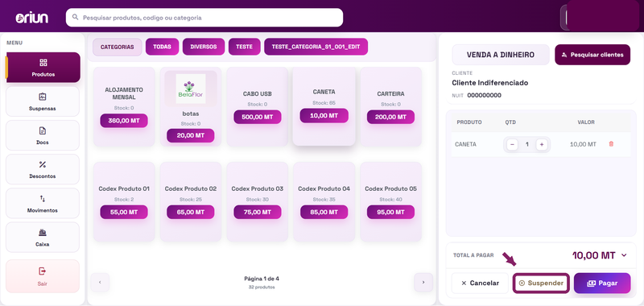This screenshot has width=644, height=306.
Task: Click the Suspender button
Action: coord(541,283)
